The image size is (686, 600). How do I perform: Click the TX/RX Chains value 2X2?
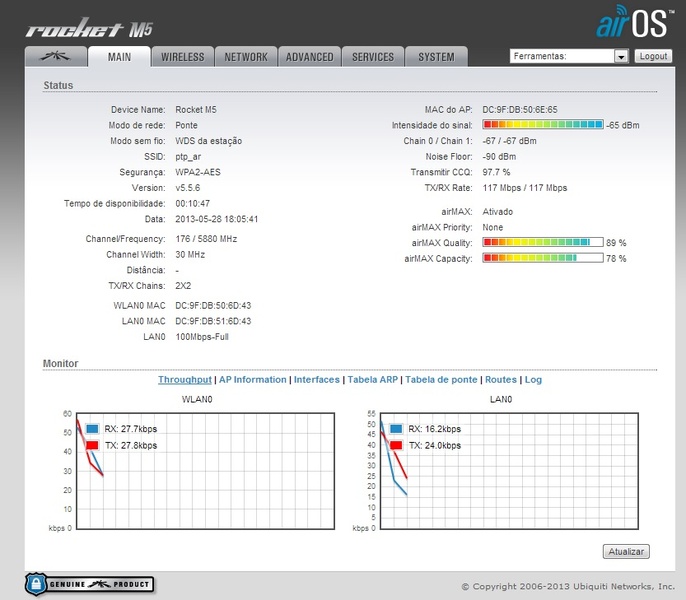pyautogui.click(x=183, y=286)
